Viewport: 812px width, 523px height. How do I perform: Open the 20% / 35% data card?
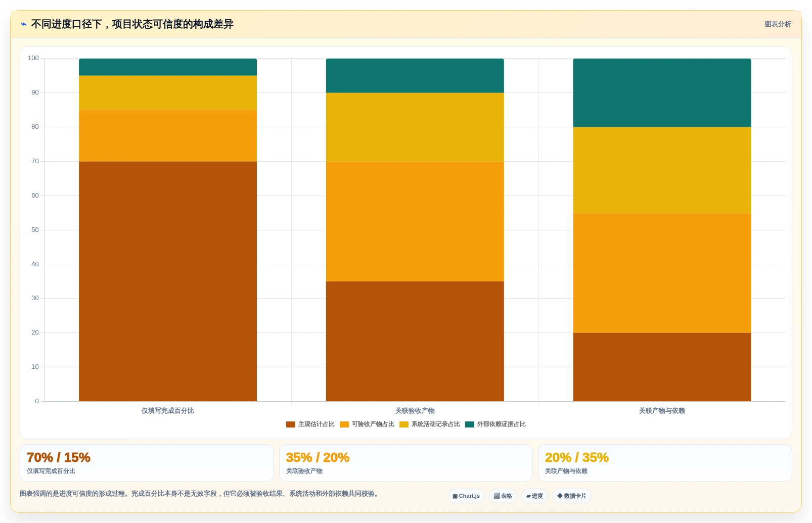tap(665, 463)
